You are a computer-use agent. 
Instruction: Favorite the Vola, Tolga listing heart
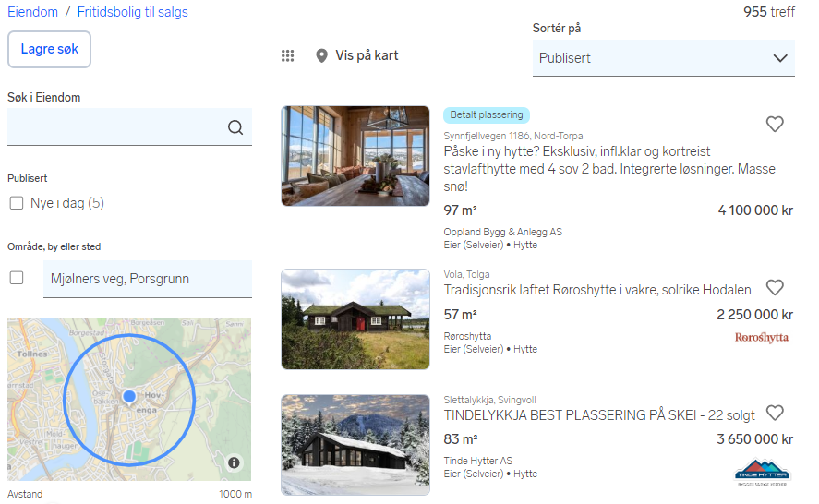775,287
